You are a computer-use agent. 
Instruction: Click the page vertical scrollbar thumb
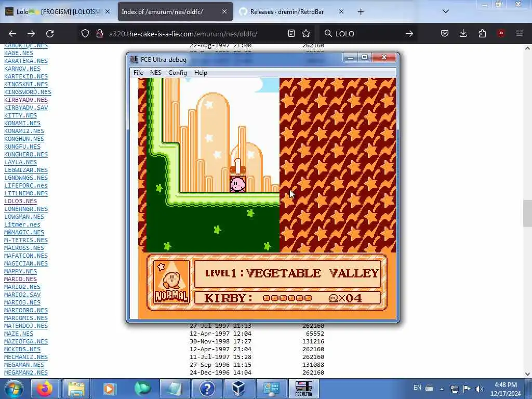click(527, 214)
